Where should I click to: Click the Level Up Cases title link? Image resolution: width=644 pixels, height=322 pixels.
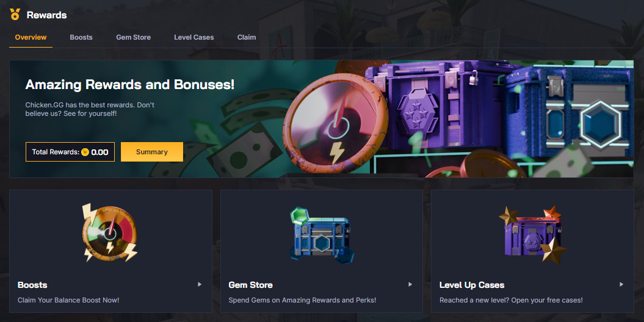472,285
